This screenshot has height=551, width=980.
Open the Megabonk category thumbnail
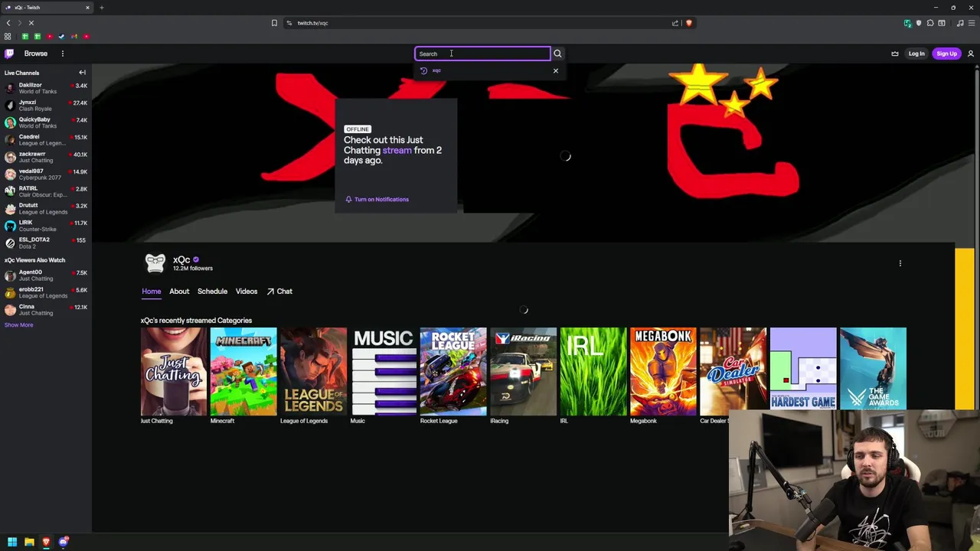coord(663,371)
